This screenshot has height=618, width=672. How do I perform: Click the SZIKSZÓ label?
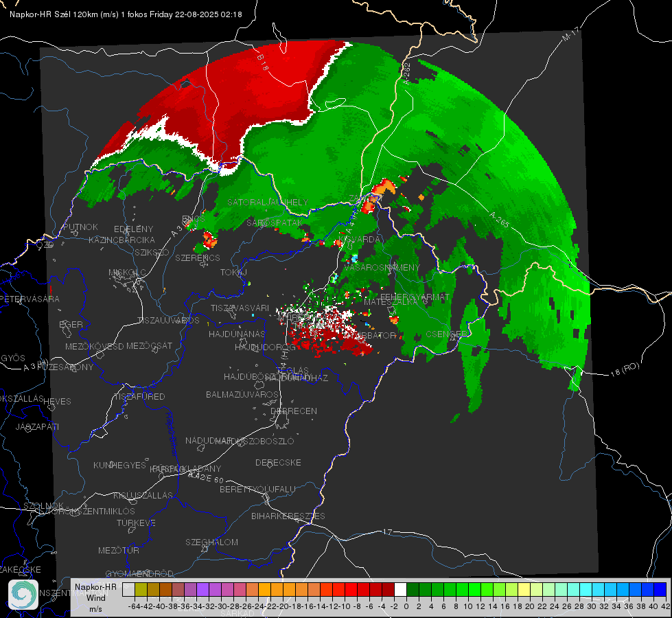click(152, 252)
